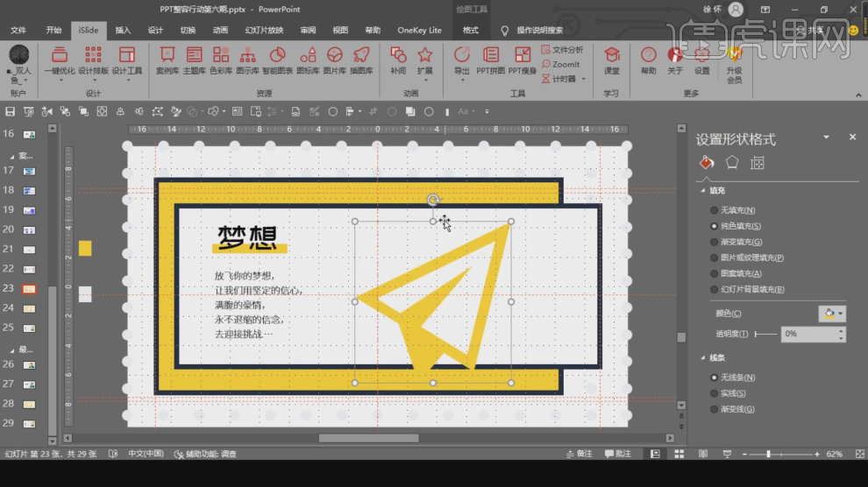
Task: Open format pane options dropdown arrow
Action: (x=826, y=138)
